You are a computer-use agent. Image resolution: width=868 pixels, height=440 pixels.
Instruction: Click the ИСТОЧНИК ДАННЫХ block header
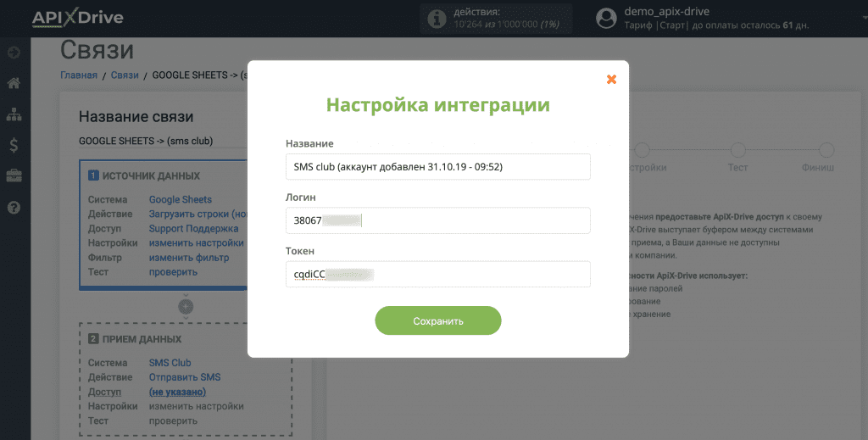click(144, 176)
